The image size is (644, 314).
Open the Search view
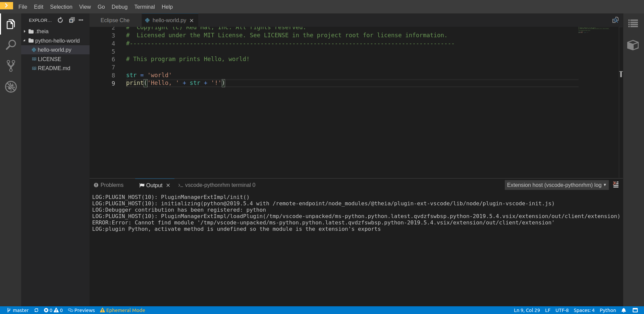point(11,45)
